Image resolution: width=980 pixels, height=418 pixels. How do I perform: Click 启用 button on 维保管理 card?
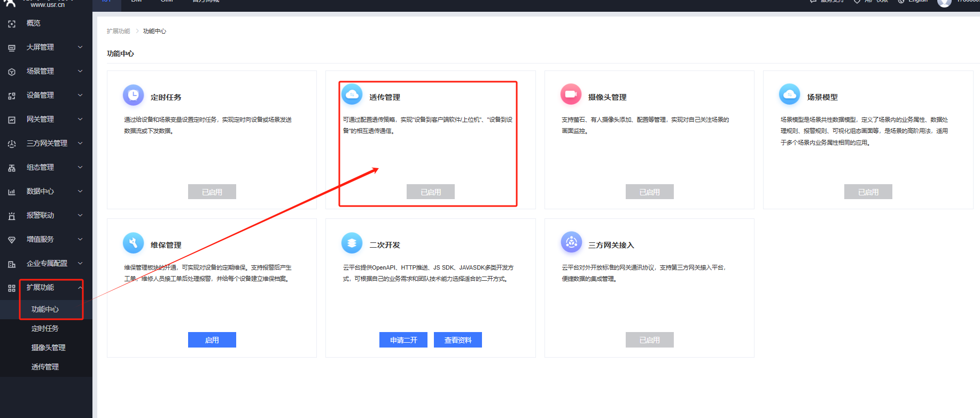click(x=212, y=340)
